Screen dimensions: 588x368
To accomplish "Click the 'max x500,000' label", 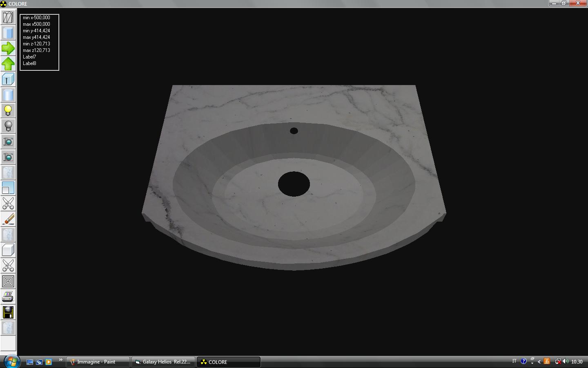I will [36, 24].
